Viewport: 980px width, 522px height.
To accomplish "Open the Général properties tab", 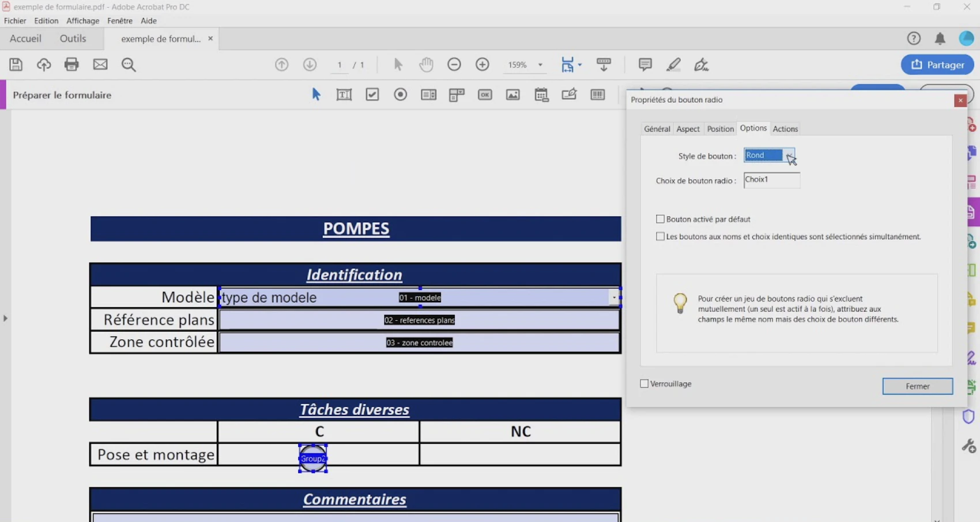I will [x=657, y=129].
